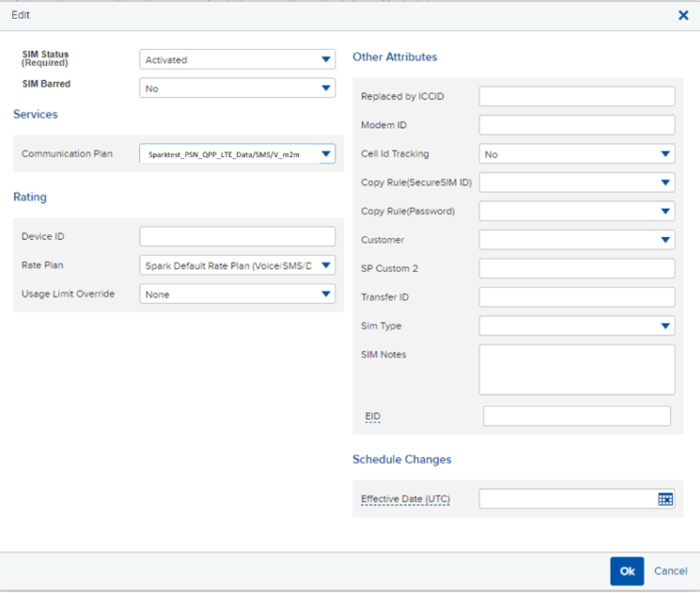Open the Sim Type dropdown
700x593 pixels.
click(576, 326)
